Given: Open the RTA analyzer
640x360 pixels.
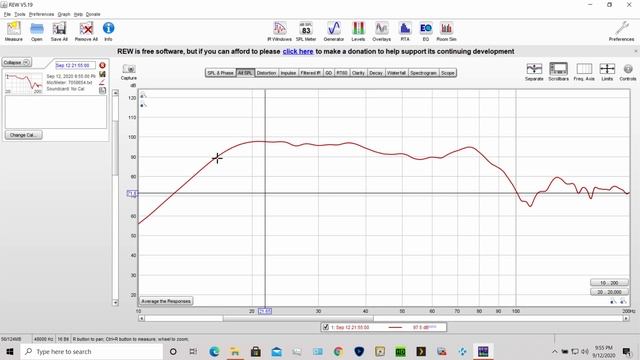Looking at the screenshot, I should (404, 31).
